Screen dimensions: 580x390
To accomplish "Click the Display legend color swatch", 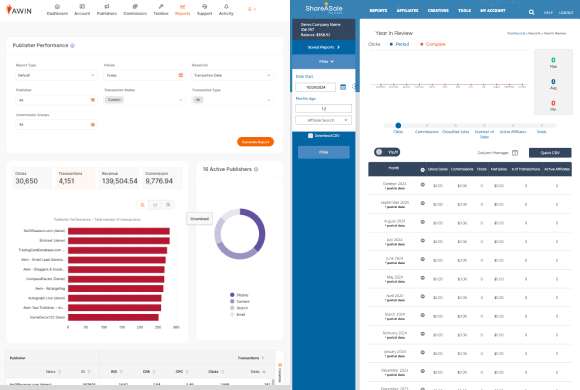I will click(x=232, y=295).
